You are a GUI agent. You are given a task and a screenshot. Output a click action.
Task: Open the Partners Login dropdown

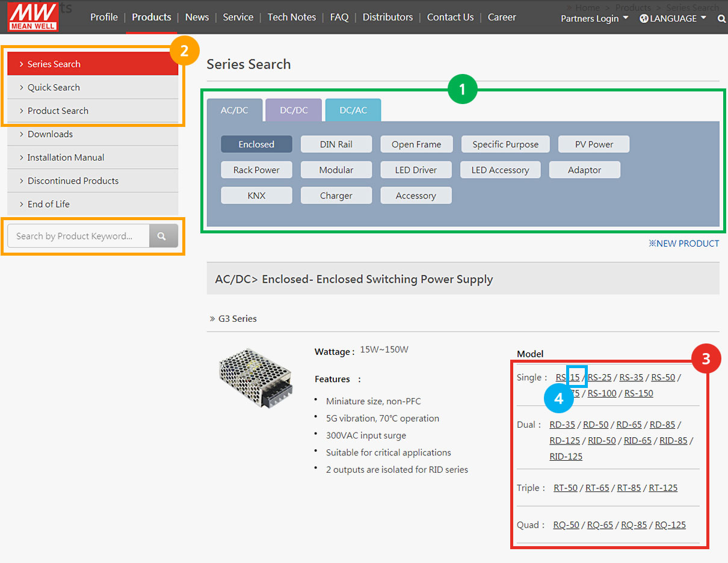click(594, 19)
